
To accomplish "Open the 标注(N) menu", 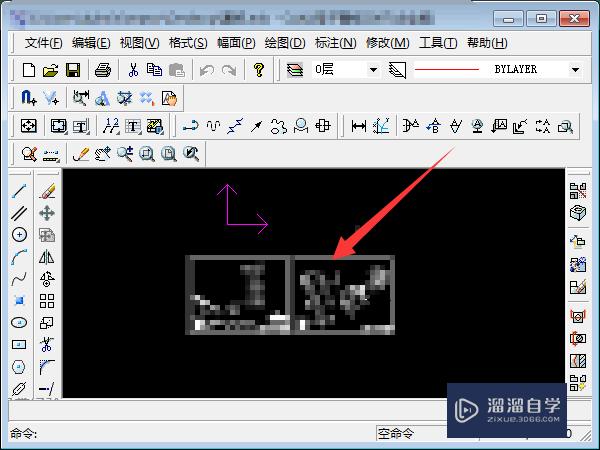I will (336, 42).
